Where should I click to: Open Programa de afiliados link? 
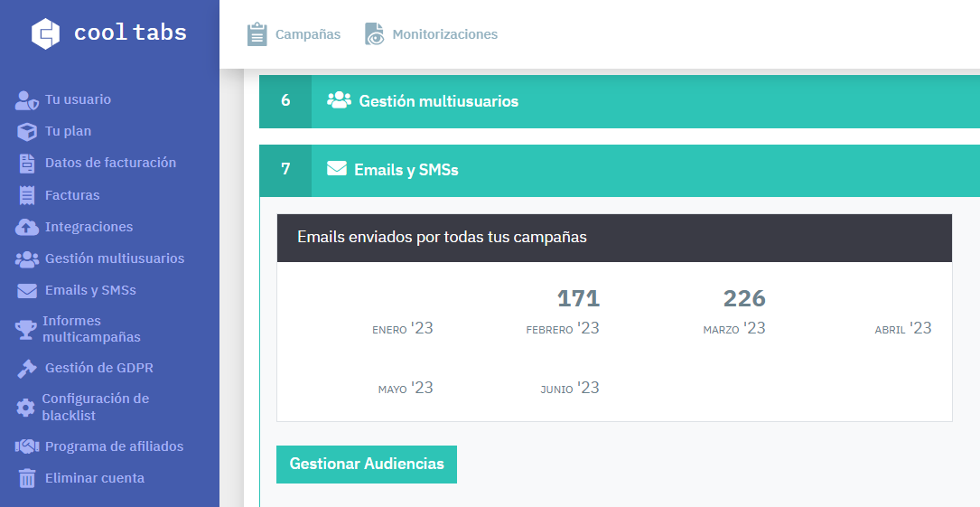point(115,446)
